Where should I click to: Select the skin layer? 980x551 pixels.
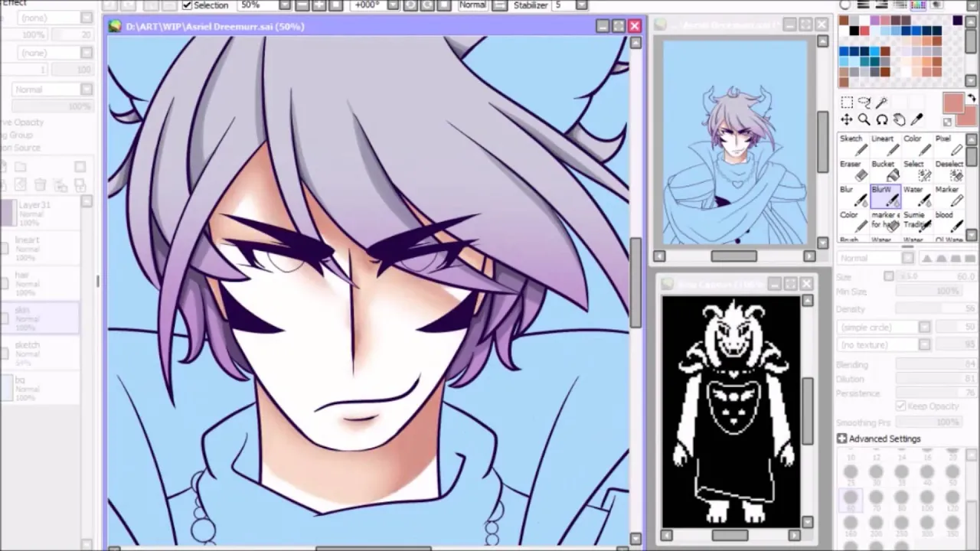[41, 318]
